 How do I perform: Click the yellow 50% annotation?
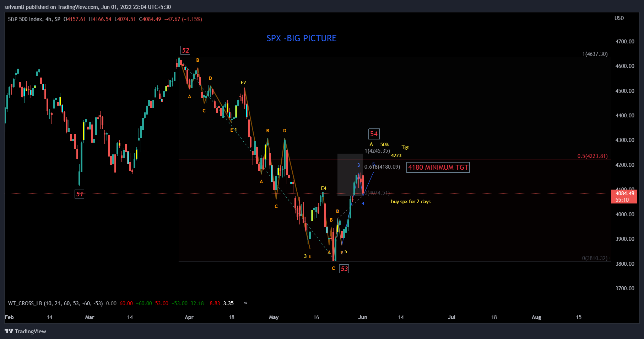click(384, 144)
